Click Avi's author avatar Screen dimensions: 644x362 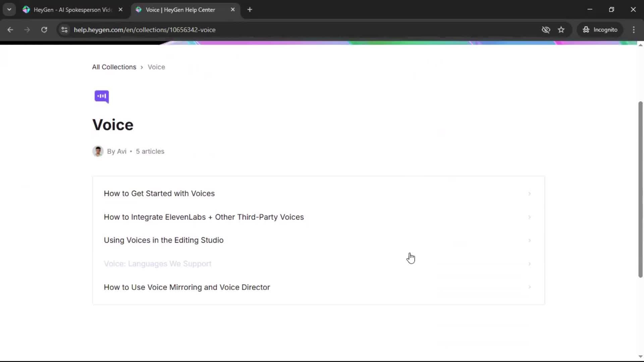click(98, 152)
